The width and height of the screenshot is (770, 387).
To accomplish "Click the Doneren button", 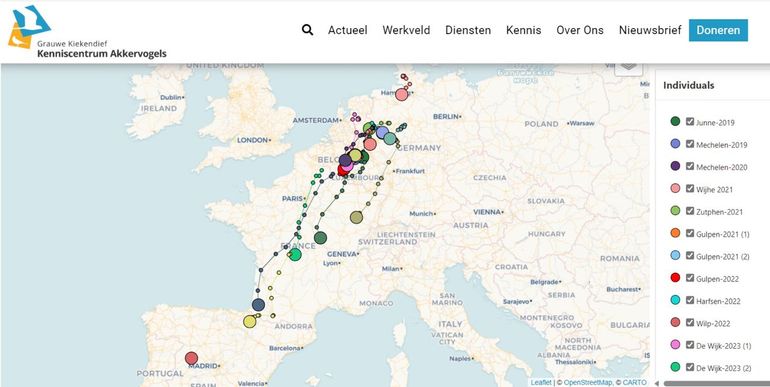I will point(718,30).
